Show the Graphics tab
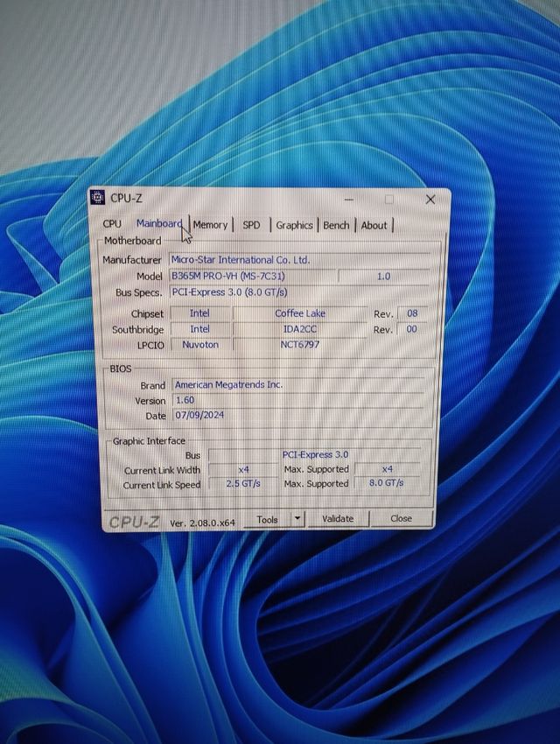 point(294,225)
